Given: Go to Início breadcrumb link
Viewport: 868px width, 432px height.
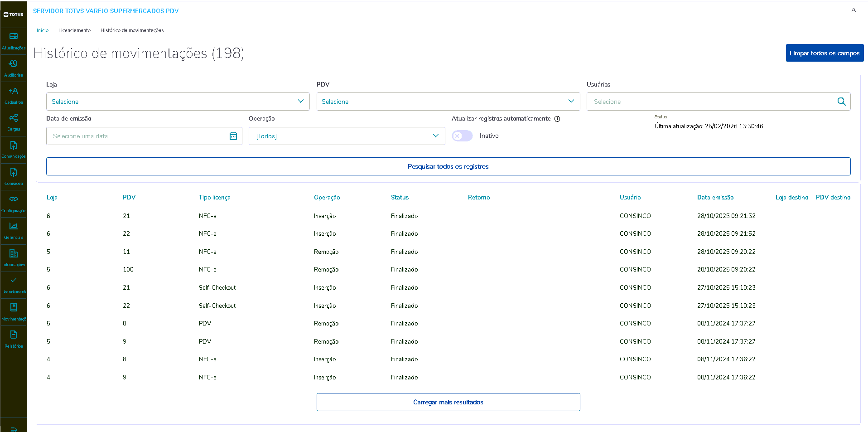Looking at the screenshot, I should [x=43, y=30].
